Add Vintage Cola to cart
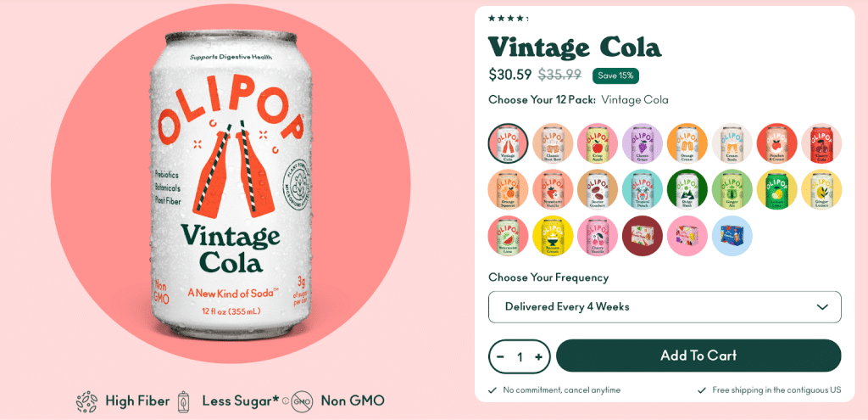 tap(698, 356)
